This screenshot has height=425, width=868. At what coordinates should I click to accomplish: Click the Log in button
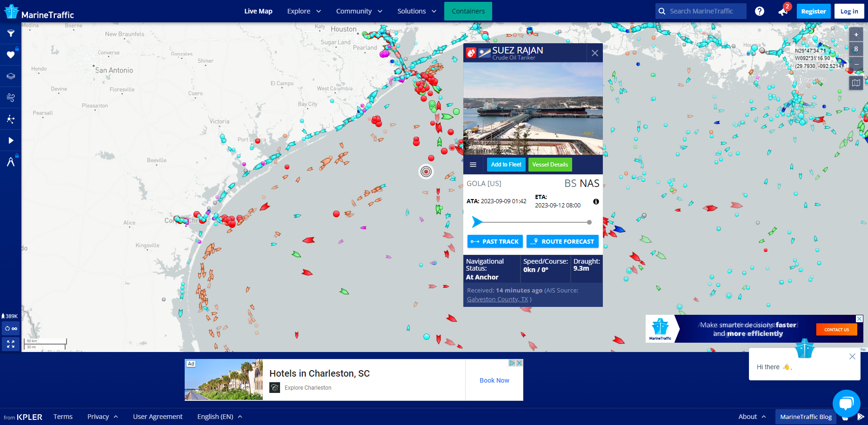[x=849, y=11]
